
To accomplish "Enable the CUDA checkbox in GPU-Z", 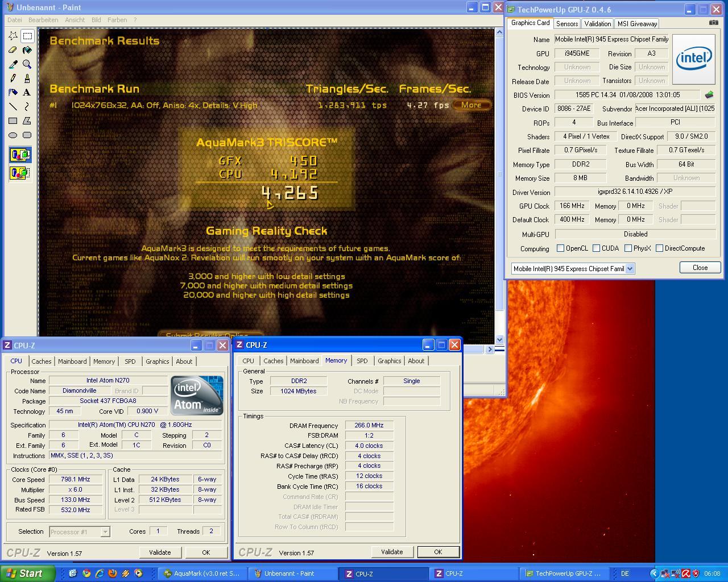I will click(x=596, y=248).
